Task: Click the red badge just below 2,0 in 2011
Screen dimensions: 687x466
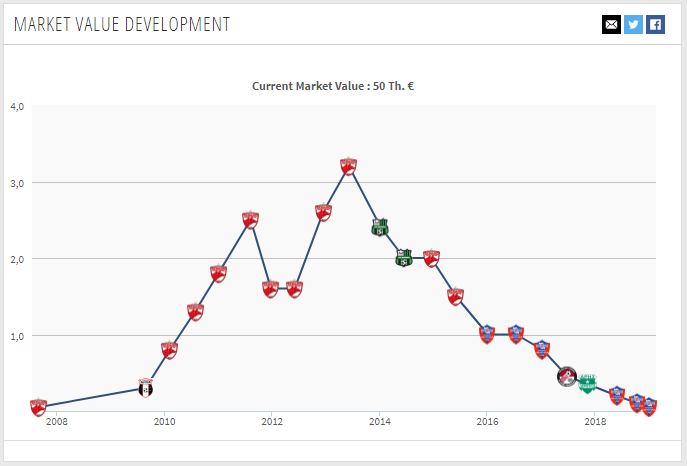Action: pos(218,273)
